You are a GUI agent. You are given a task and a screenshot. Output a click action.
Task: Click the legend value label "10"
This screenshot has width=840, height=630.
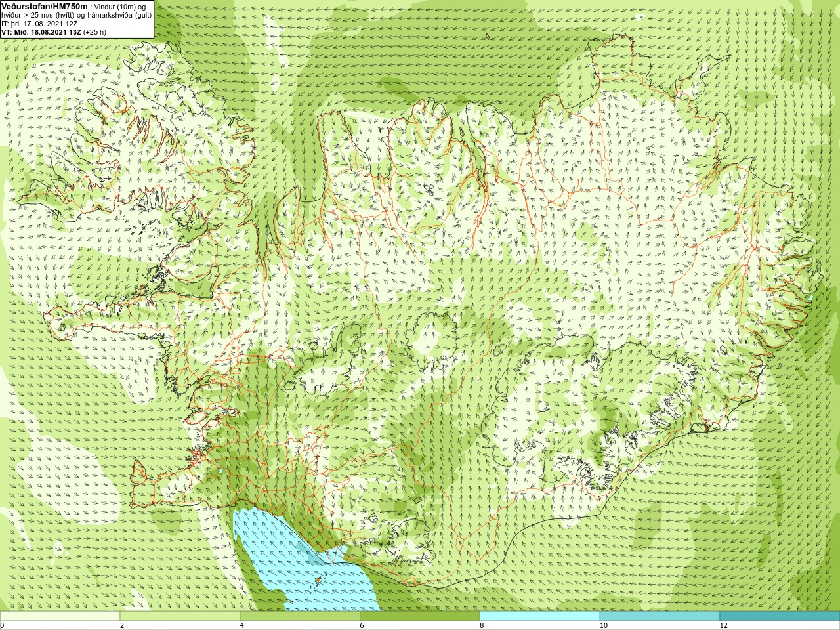tap(604, 625)
